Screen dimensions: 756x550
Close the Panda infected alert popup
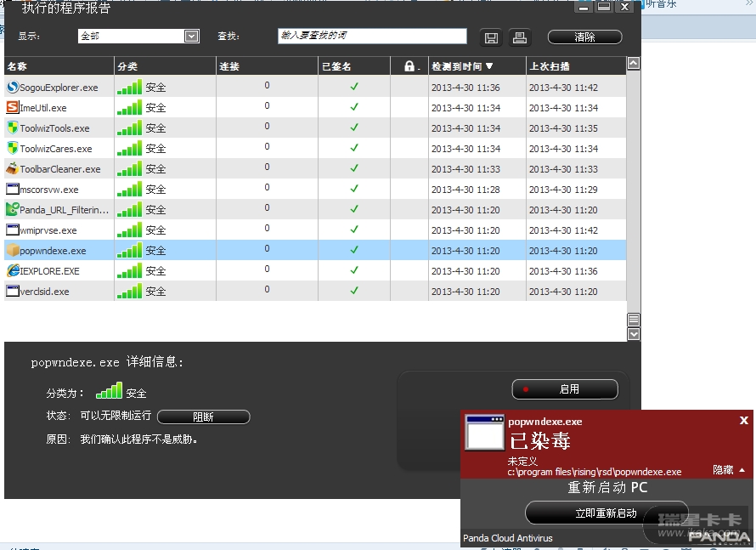click(x=744, y=420)
